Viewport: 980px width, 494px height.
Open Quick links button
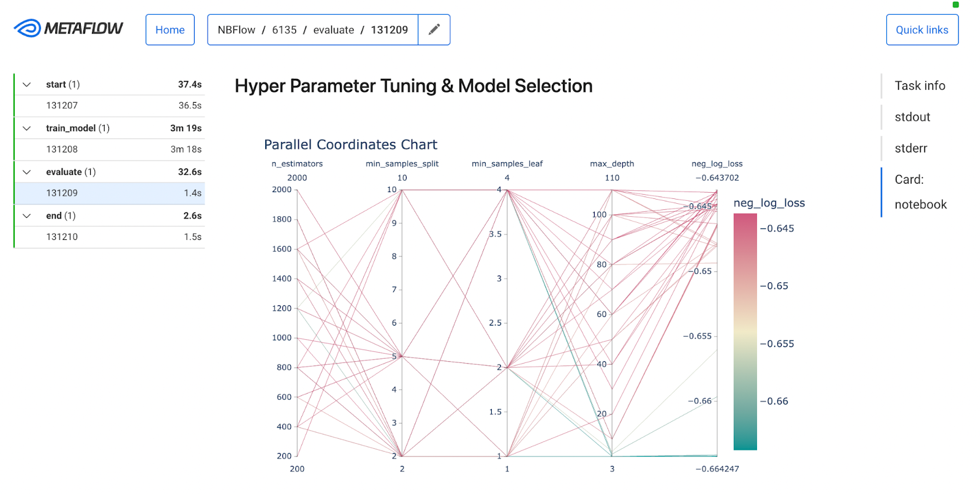click(x=922, y=29)
